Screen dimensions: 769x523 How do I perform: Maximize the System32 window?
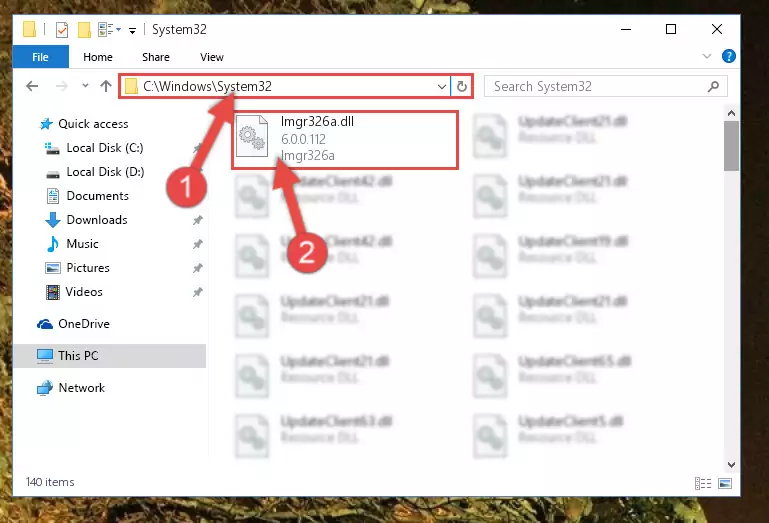671,29
